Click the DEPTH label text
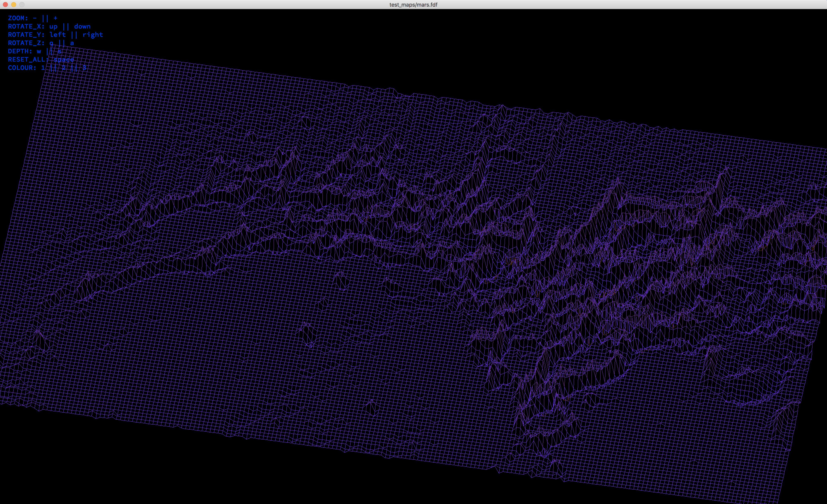 (20, 51)
